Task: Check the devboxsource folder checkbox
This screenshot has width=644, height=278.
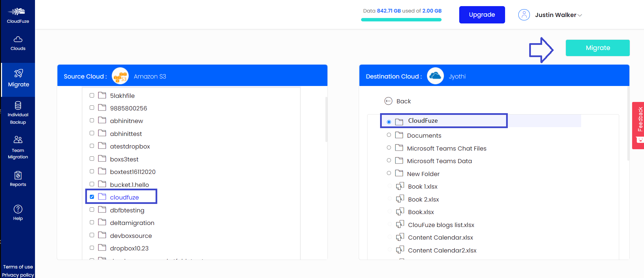Action: coord(92,235)
